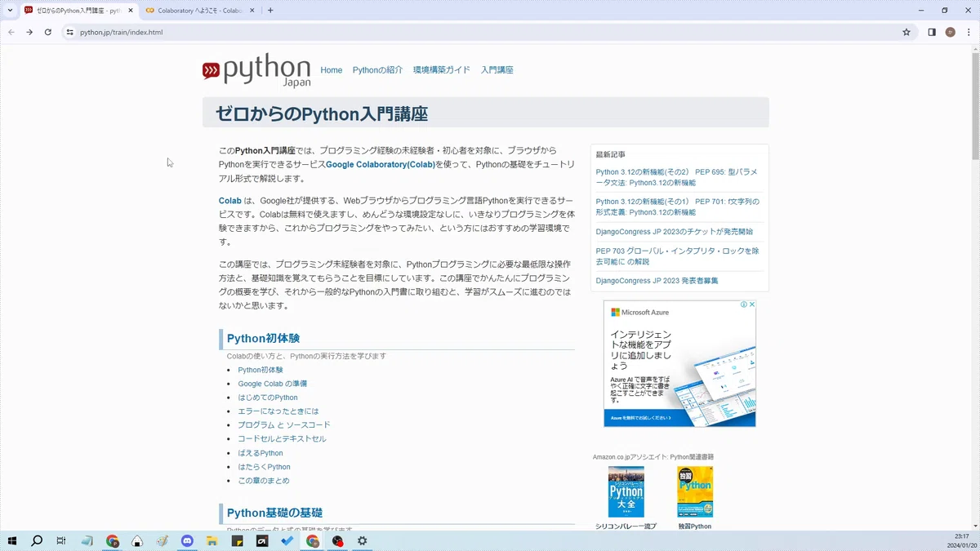The image size is (980, 551).
Task: Switch to the Colaboratory へようこそ tab
Action: 200,11
